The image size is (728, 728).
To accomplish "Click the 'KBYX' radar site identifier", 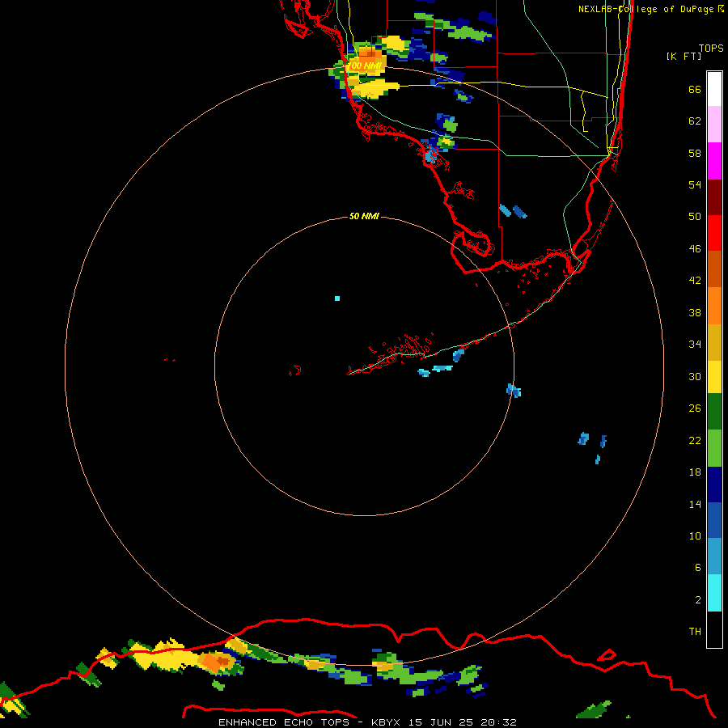I will coord(385,722).
